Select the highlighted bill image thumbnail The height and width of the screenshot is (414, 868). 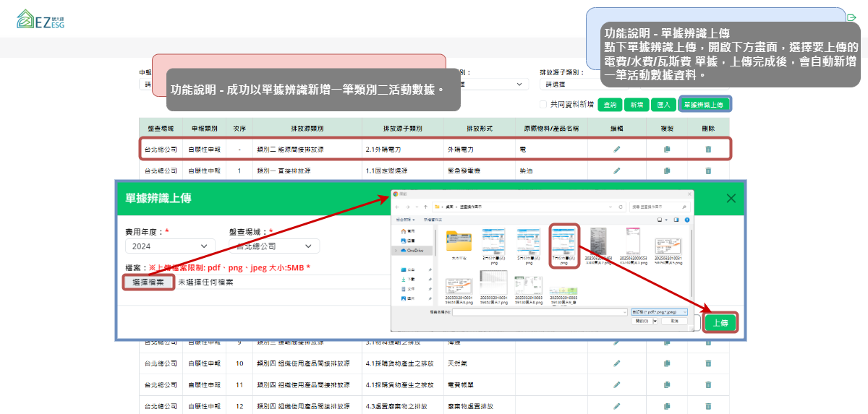pos(564,245)
